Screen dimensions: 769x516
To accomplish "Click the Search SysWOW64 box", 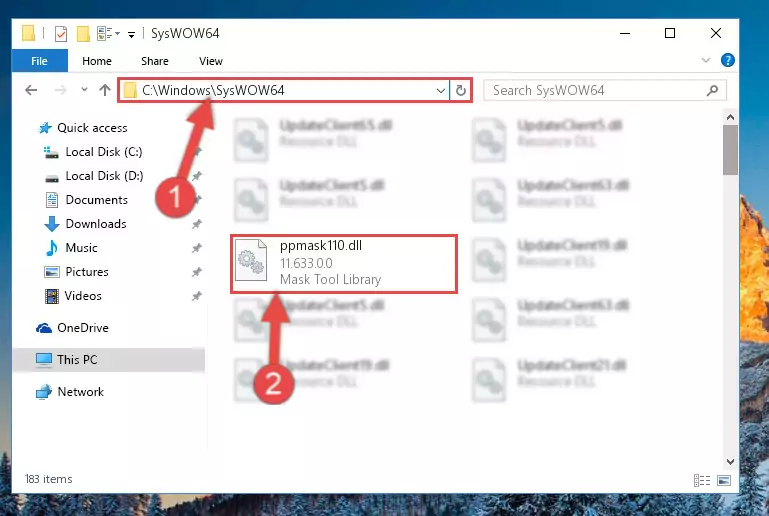I will pos(604,90).
